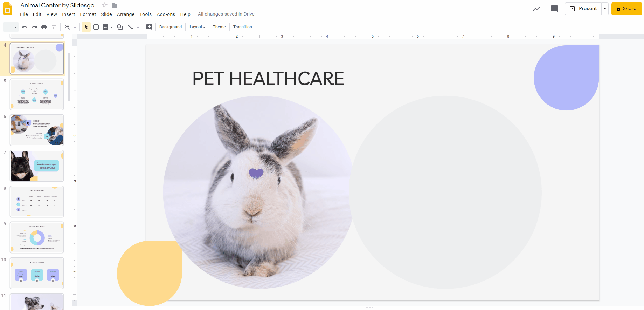Screen dimensions: 644x310
Task: Open the activity dashboard trend icon
Action: click(536, 9)
